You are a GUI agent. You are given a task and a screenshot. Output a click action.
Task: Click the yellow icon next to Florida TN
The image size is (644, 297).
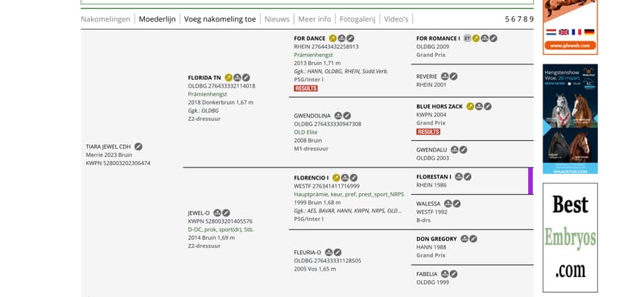pos(229,77)
